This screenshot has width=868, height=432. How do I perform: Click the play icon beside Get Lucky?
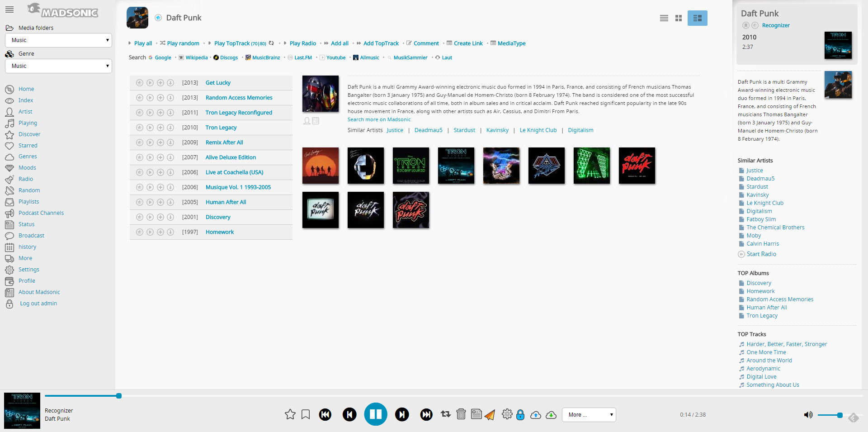[x=150, y=83]
